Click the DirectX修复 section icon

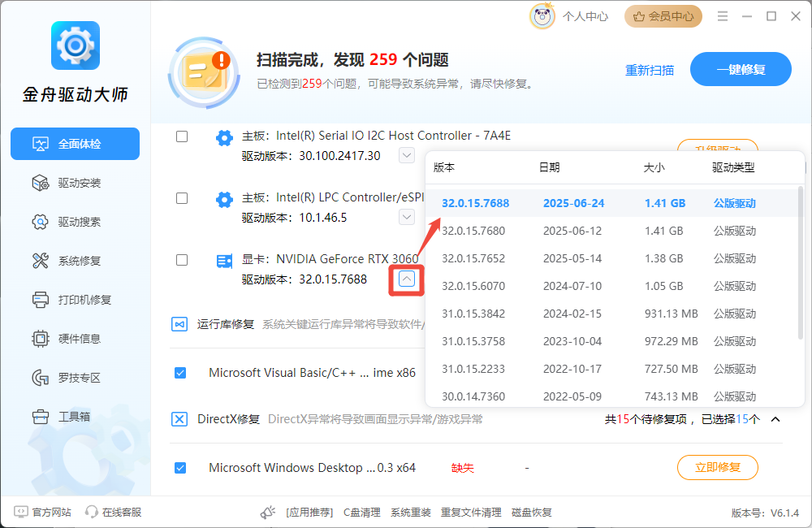click(179, 419)
